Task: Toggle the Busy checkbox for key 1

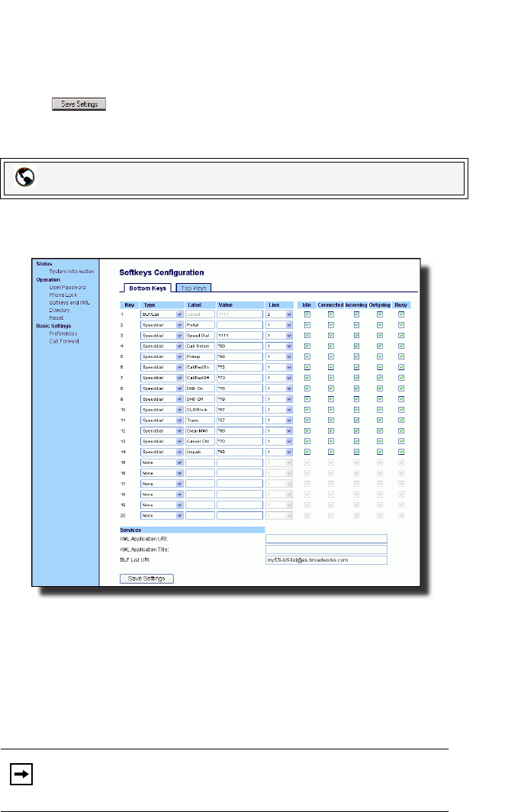Action: [x=401, y=314]
